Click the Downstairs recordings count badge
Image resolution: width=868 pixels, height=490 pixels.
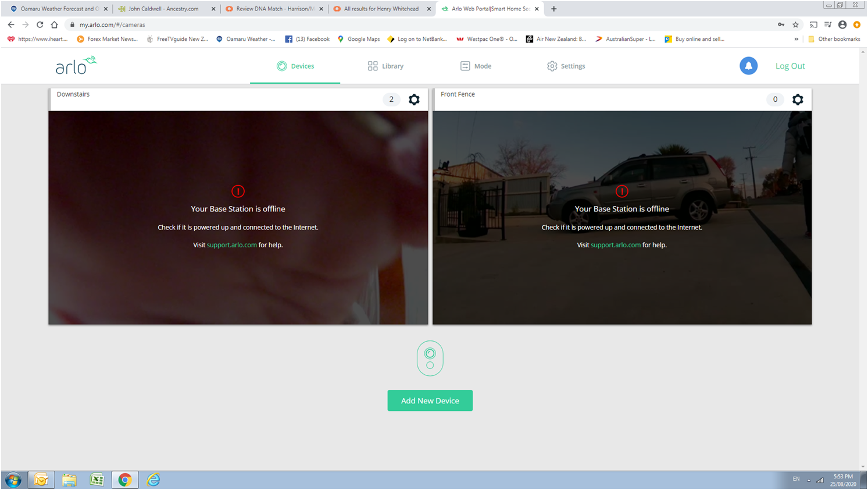pyautogui.click(x=391, y=100)
